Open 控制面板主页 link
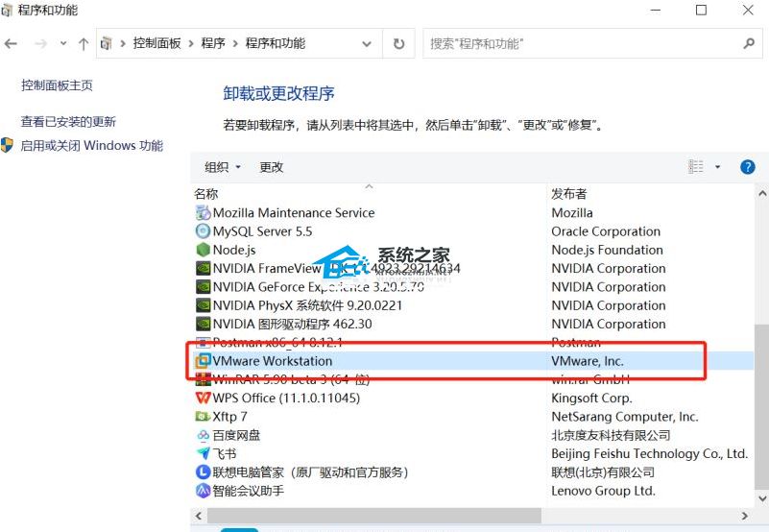This screenshot has width=769, height=532. click(x=57, y=85)
